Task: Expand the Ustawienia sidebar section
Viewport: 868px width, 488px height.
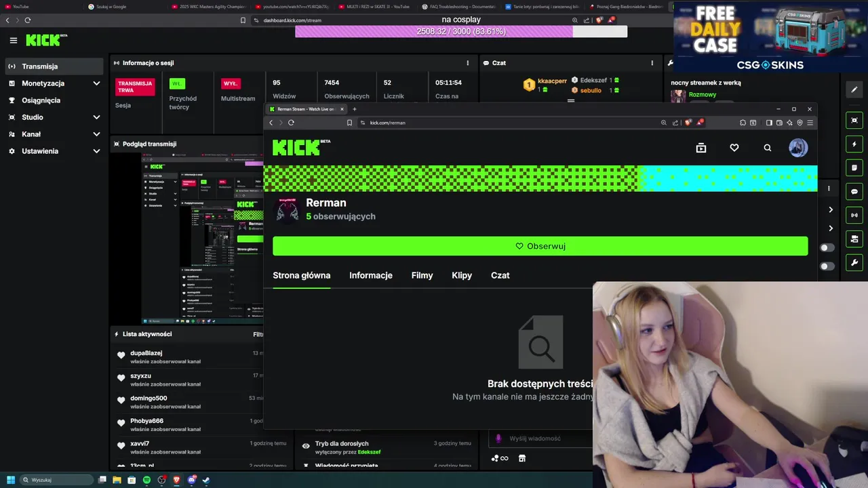Action: point(54,151)
